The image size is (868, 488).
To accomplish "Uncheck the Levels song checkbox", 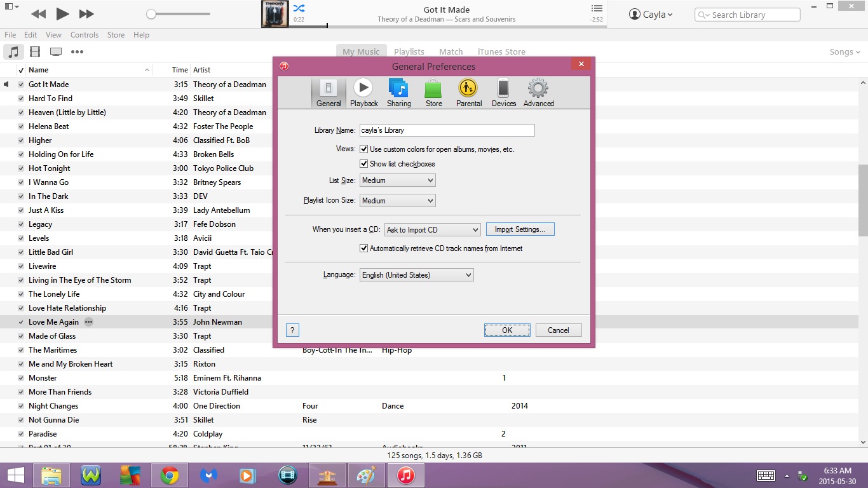I will (x=21, y=238).
